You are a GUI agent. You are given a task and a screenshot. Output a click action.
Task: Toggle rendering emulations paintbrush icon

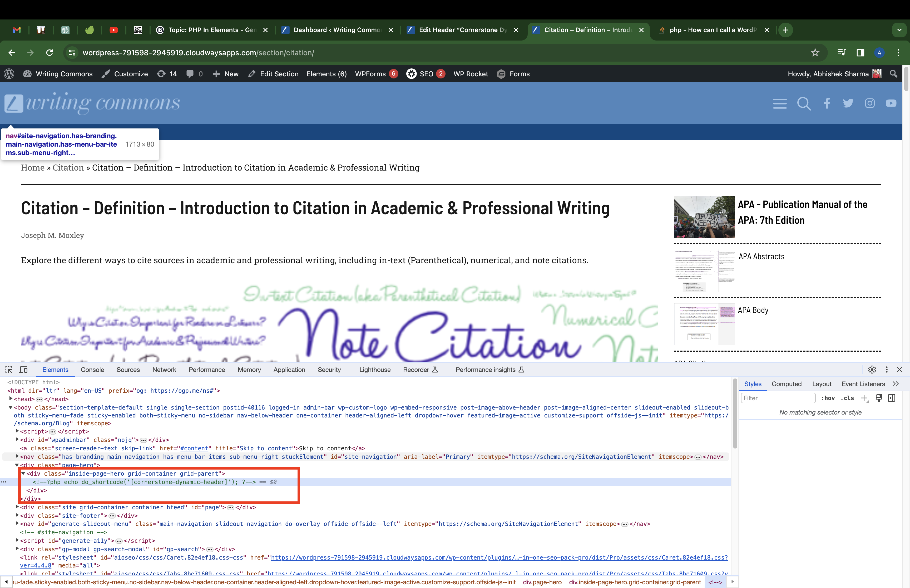click(879, 398)
